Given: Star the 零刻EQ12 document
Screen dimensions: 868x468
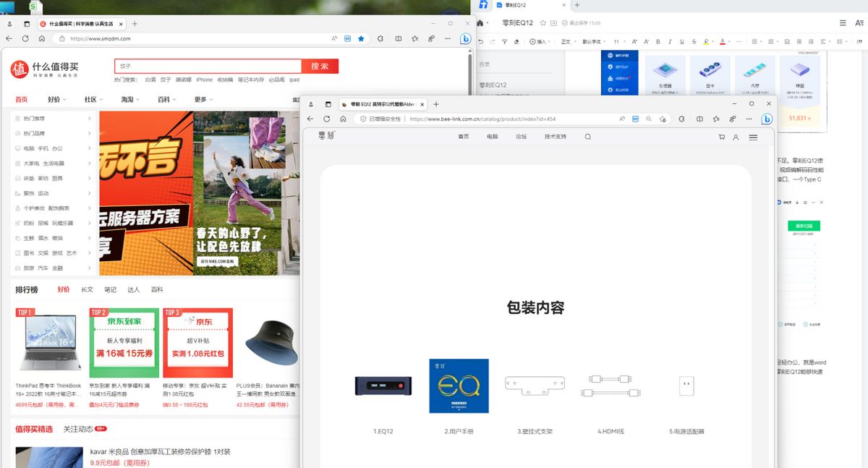Looking at the screenshot, I should pyautogui.click(x=543, y=23).
